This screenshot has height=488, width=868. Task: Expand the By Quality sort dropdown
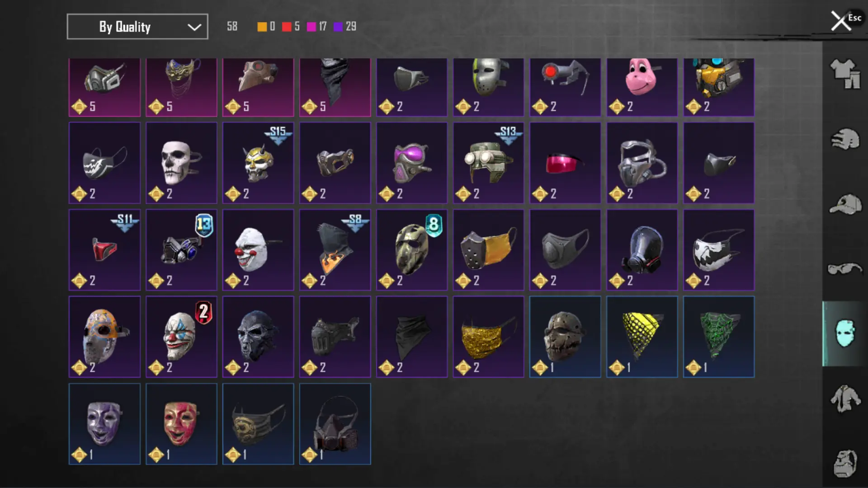click(x=137, y=27)
